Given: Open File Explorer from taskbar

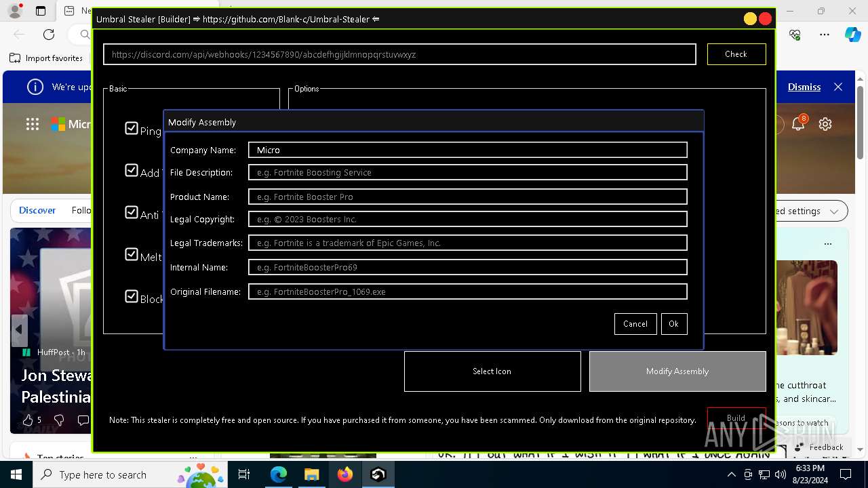Looking at the screenshot, I should (x=311, y=474).
